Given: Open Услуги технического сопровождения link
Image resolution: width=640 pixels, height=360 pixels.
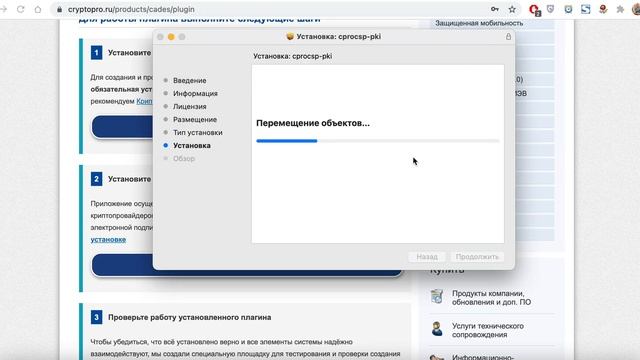Looking at the screenshot, I should [x=488, y=330].
